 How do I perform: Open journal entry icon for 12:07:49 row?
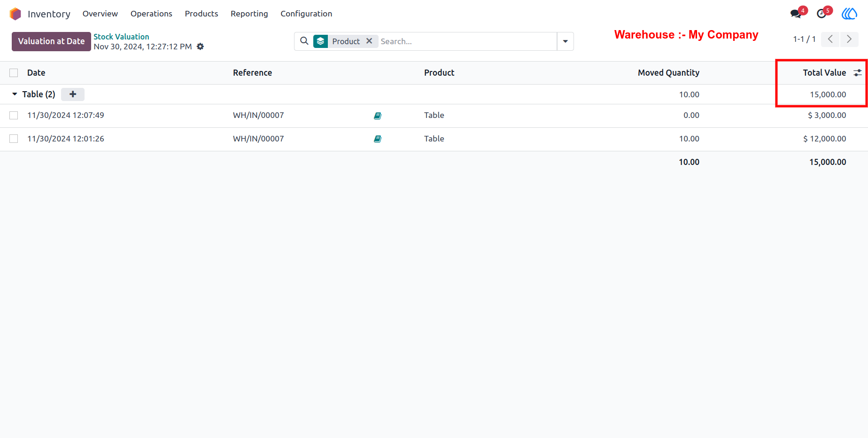(x=378, y=116)
